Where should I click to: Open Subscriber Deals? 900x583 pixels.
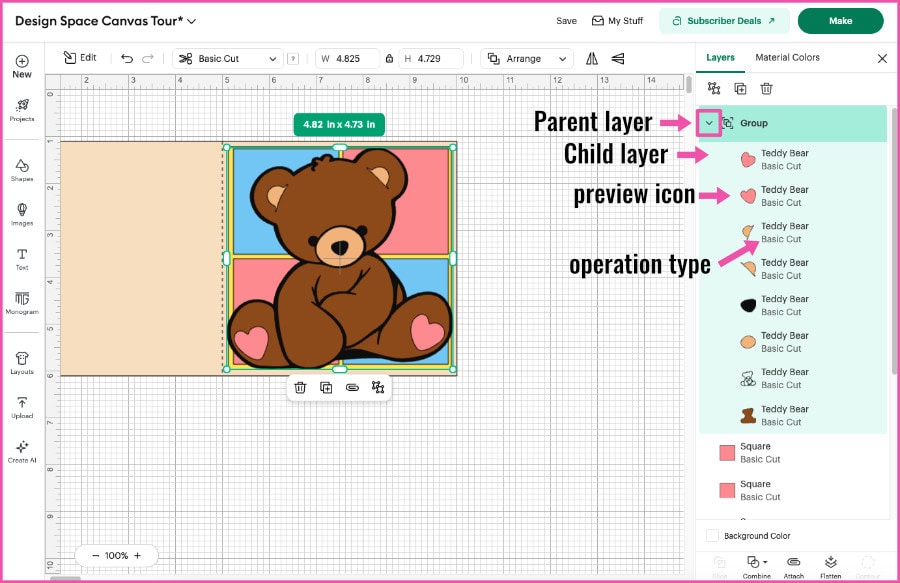724,21
